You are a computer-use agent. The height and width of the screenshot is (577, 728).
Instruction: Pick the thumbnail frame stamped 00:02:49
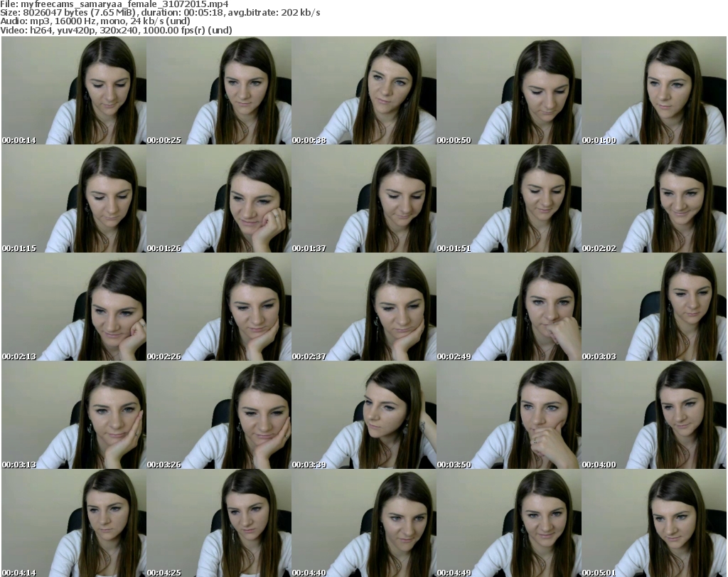pyautogui.click(x=509, y=307)
